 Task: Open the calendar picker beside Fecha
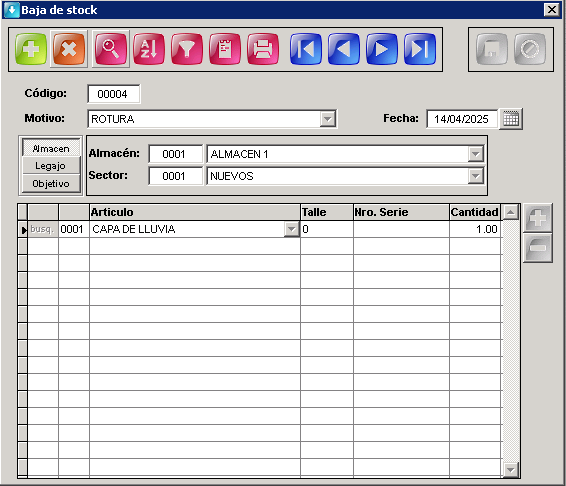[x=511, y=119]
